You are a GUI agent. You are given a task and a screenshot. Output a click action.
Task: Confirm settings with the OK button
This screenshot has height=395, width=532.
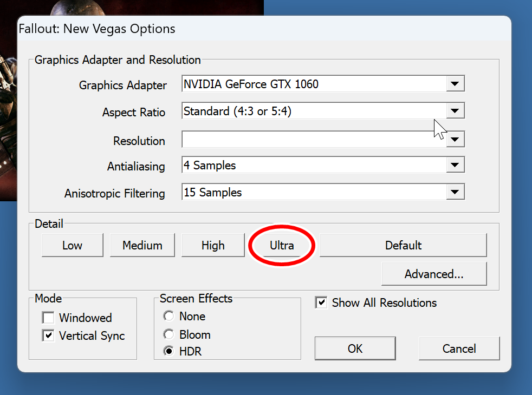point(355,348)
